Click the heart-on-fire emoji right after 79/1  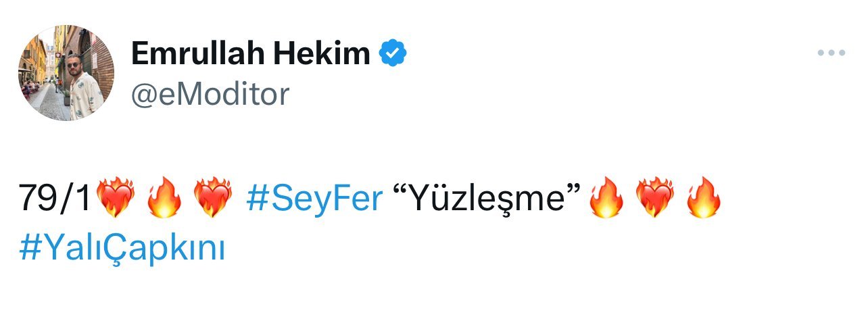pyautogui.click(x=116, y=199)
